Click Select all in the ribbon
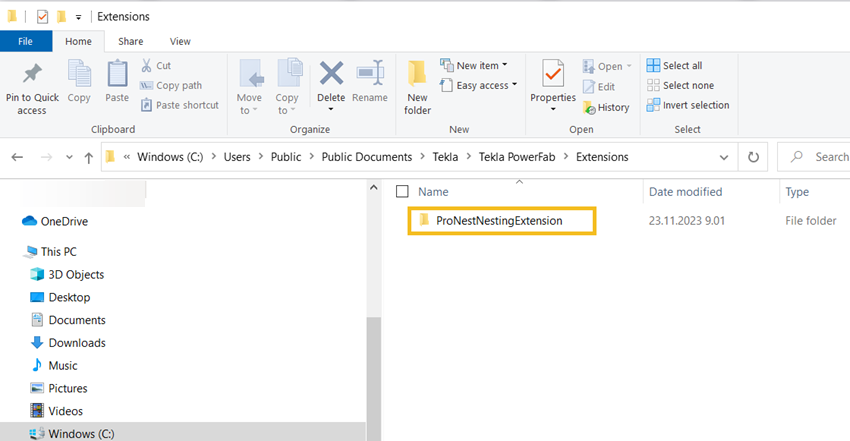This screenshot has width=850, height=441. coord(675,66)
